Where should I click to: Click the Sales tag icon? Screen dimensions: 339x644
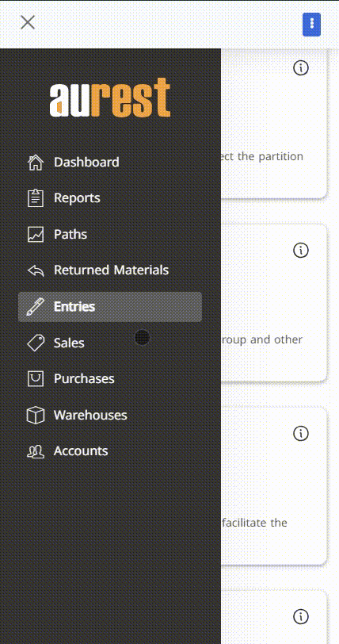click(36, 343)
